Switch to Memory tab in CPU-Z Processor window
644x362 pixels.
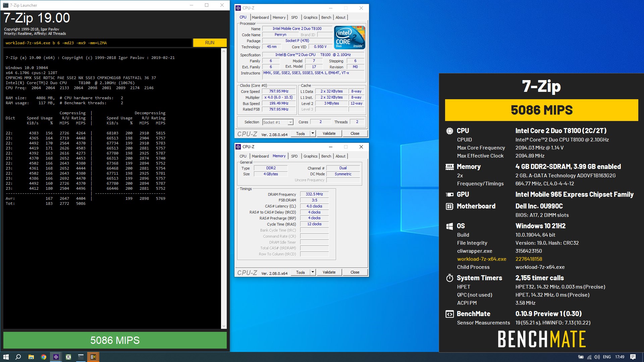pos(279,17)
